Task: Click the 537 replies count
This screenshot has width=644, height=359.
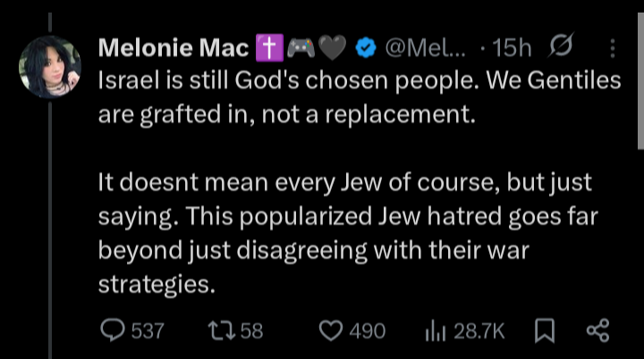Action: 148,330
